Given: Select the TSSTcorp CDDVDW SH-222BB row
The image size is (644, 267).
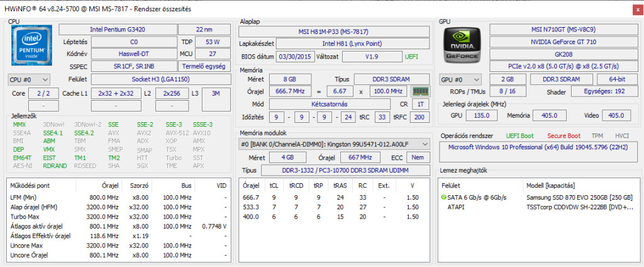Looking at the screenshot, I should [538, 207].
